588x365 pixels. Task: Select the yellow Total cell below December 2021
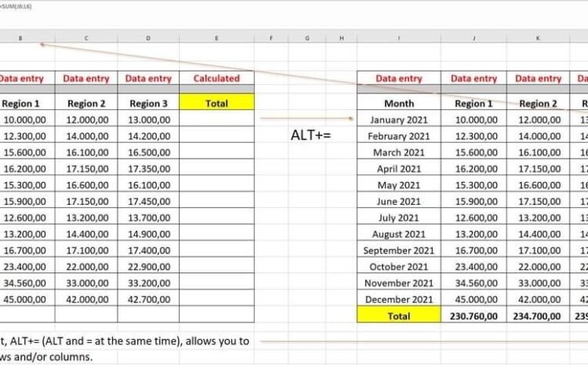click(x=398, y=316)
